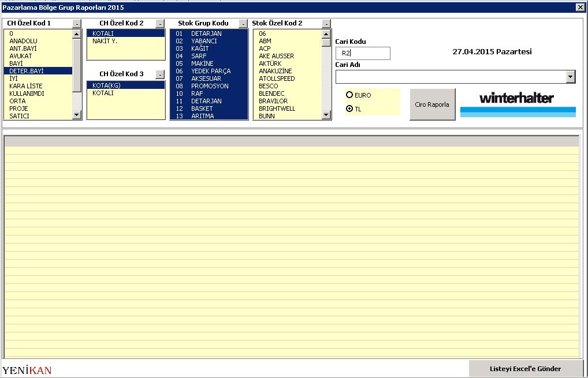Viewport: 588px width, 378px height.
Task: Pick BRAVILOR from Stok Özel Kod 2
Action: click(x=273, y=101)
